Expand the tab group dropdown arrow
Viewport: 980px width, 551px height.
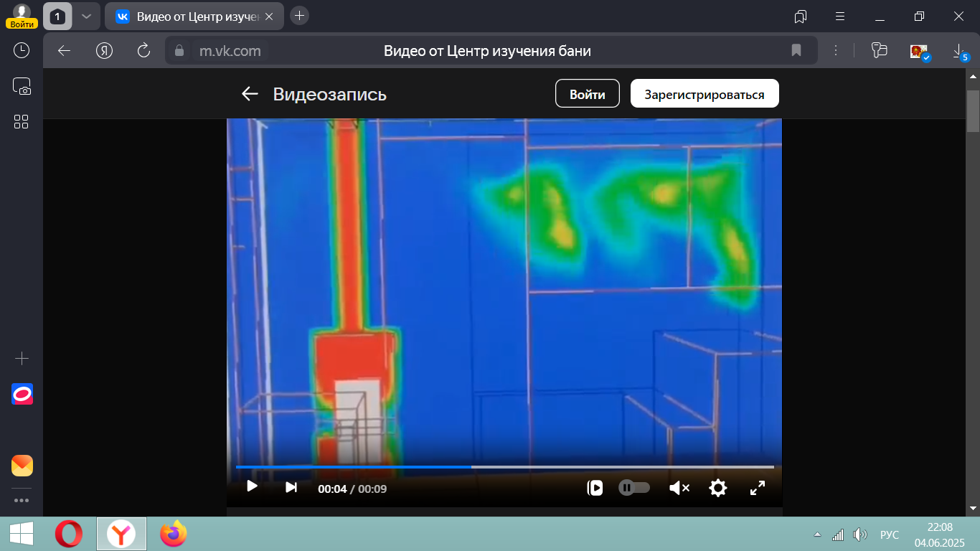coord(86,16)
